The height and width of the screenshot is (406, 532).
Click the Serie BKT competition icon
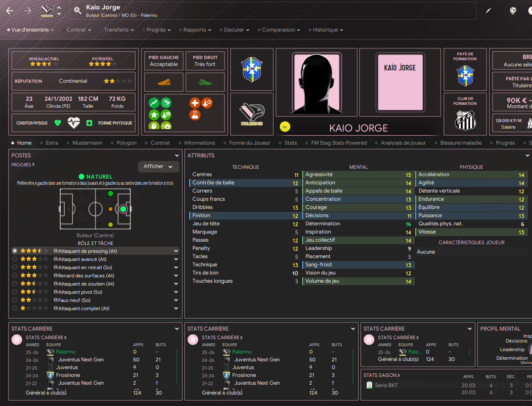[369, 385]
